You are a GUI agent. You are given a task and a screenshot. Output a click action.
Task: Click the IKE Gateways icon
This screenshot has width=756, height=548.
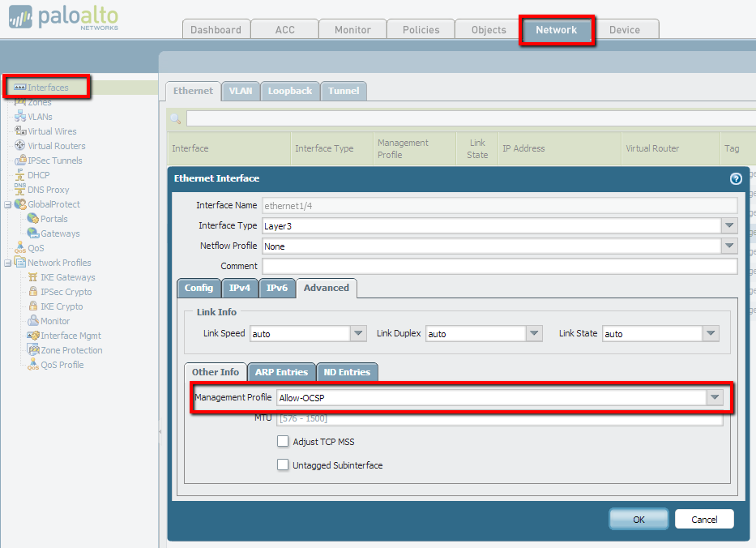point(32,277)
